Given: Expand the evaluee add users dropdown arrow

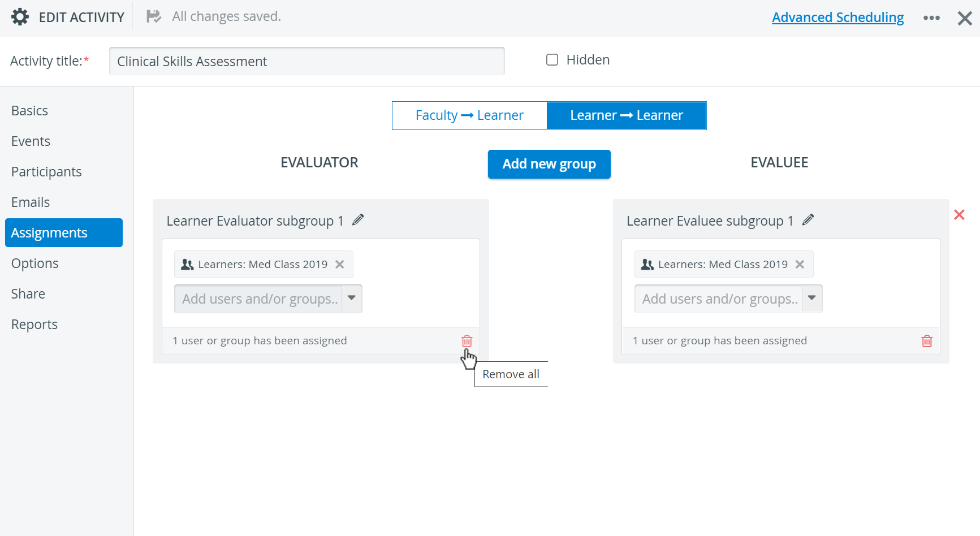Looking at the screenshot, I should coord(812,299).
